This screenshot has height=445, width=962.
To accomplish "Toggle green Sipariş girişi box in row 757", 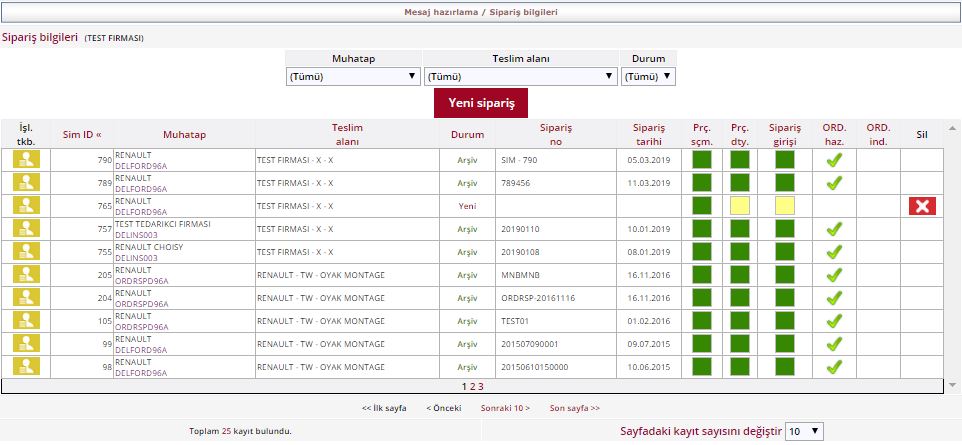I will 784,229.
